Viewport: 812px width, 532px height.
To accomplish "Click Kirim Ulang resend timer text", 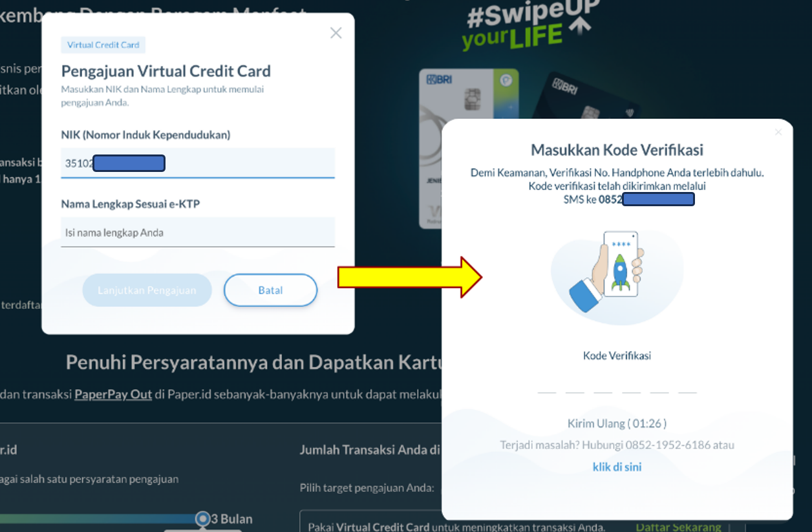I will (x=617, y=423).
